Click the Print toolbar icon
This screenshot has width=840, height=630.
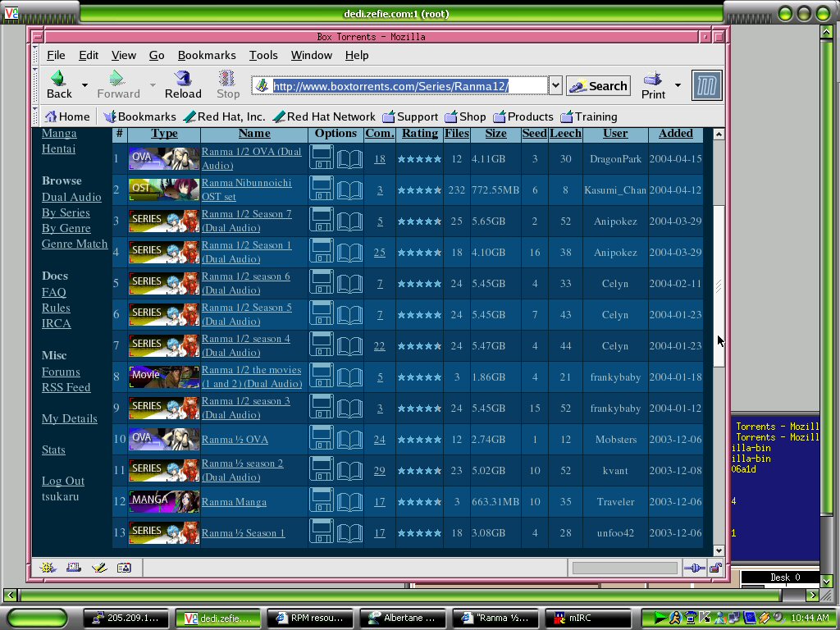(653, 84)
